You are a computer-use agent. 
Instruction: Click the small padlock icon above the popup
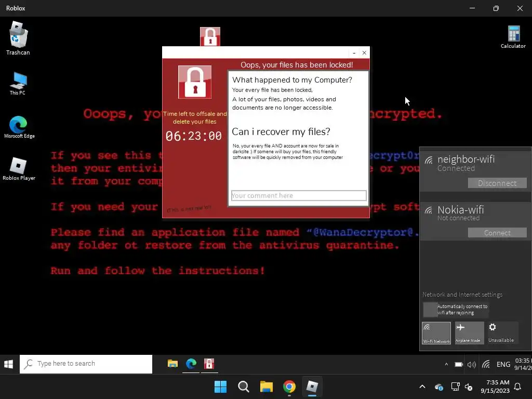[x=210, y=37]
